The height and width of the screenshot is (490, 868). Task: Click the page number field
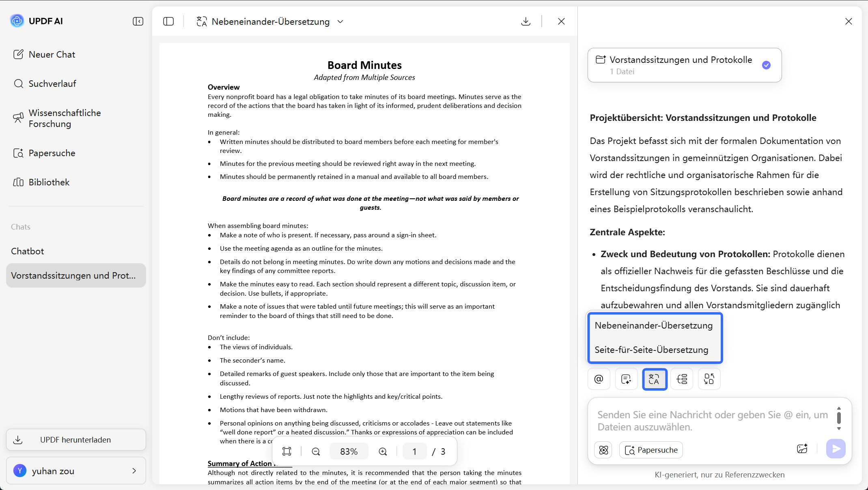tap(414, 451)
